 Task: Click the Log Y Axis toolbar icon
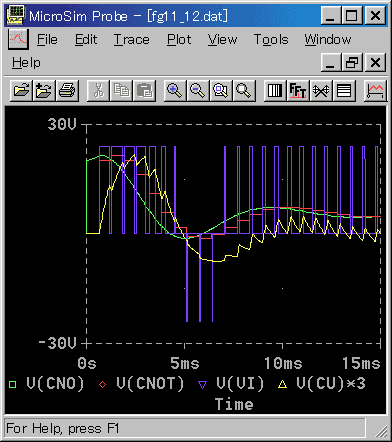pos(344,91)
